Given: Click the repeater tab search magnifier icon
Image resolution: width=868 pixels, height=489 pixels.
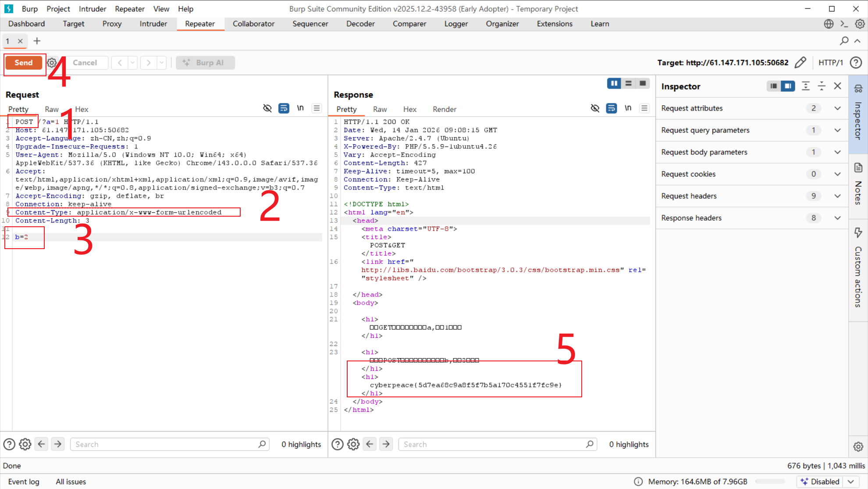Looking at the screenshot, I should click(844, 41).
